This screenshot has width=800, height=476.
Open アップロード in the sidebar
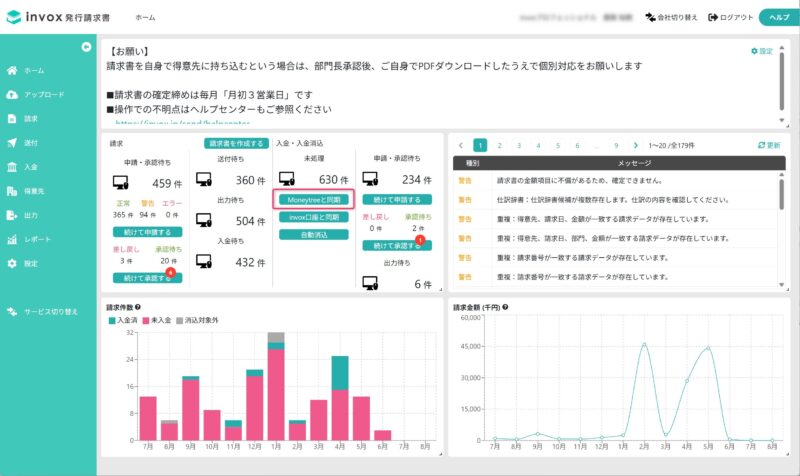click(x=35, y=94)
